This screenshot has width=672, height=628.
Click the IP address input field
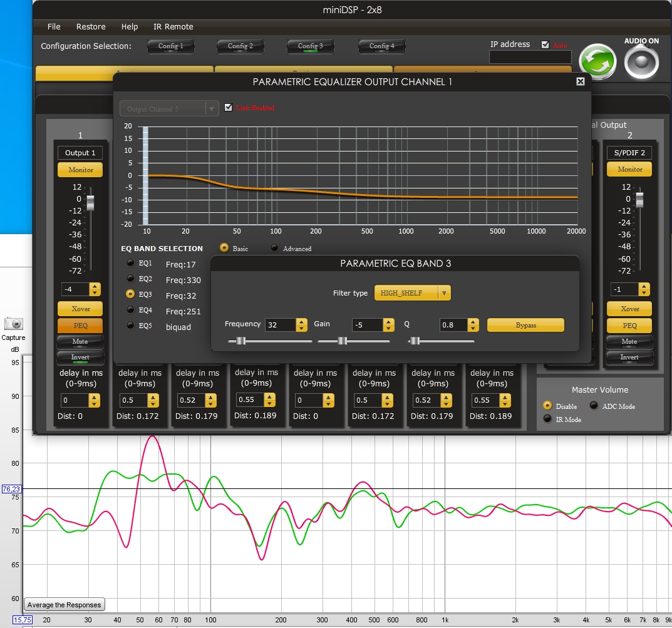[530, 57]
